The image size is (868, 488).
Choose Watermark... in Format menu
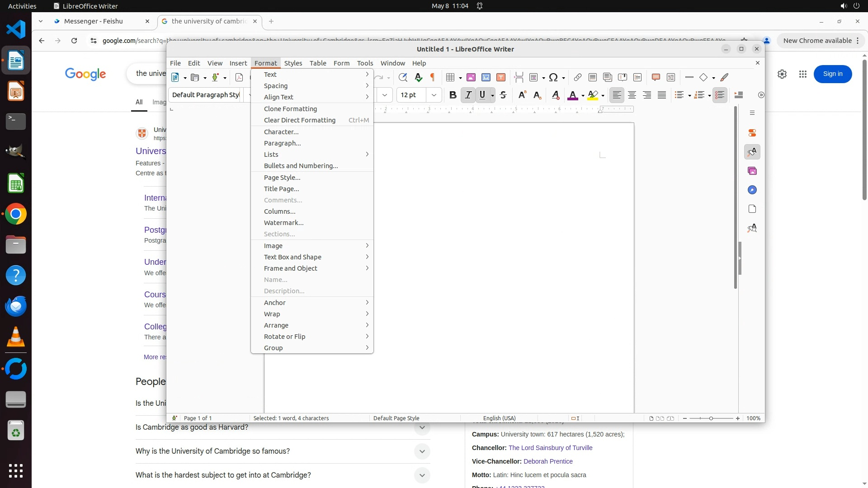point(283,223)
